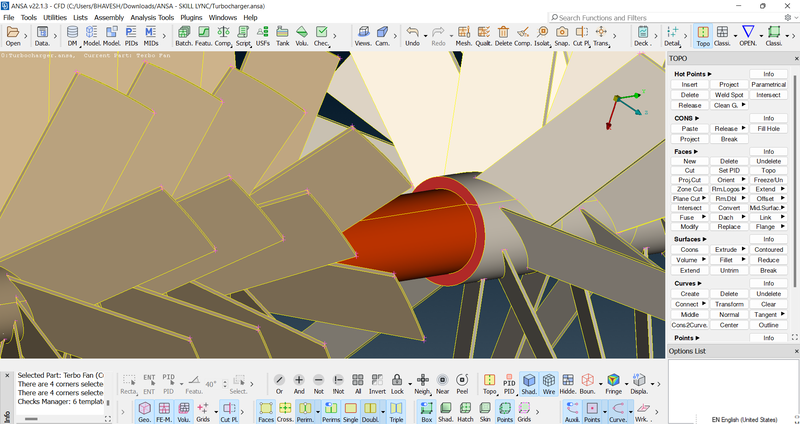Click the Views toolbar icon
This screenshot has height=424, width=800.
click(363, 36)
